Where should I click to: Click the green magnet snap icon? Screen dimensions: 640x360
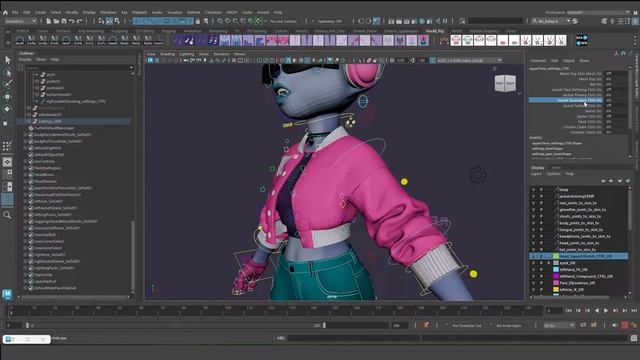pos(258,21)
